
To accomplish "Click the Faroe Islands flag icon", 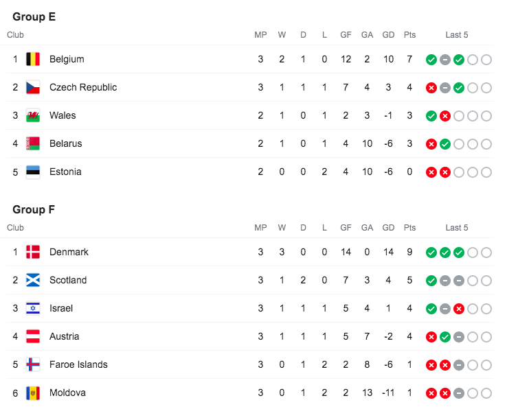I will coord(33,364).
